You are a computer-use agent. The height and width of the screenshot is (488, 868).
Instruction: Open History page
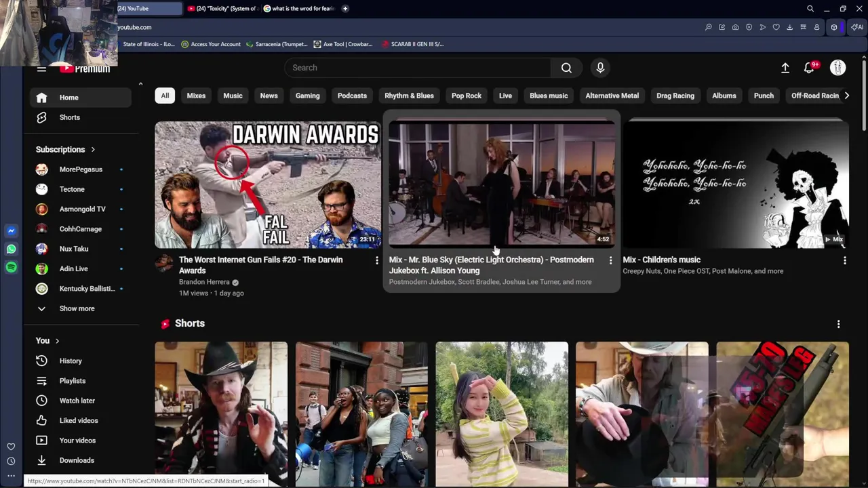[81, 361]
